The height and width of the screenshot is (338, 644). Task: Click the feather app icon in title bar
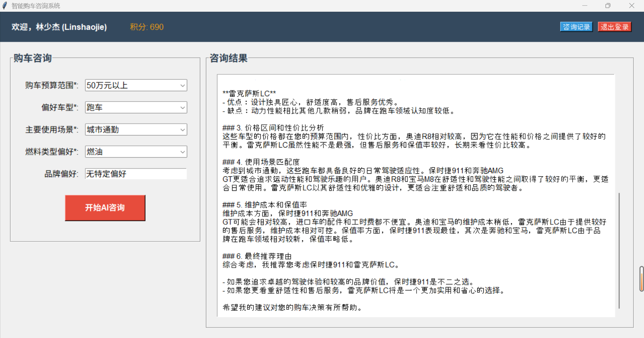pyautogui.click(x=5, y=6)
